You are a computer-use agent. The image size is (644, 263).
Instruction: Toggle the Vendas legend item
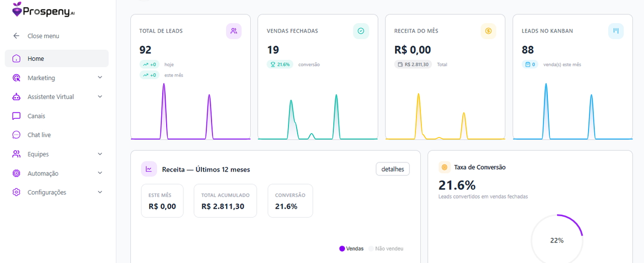351,248
